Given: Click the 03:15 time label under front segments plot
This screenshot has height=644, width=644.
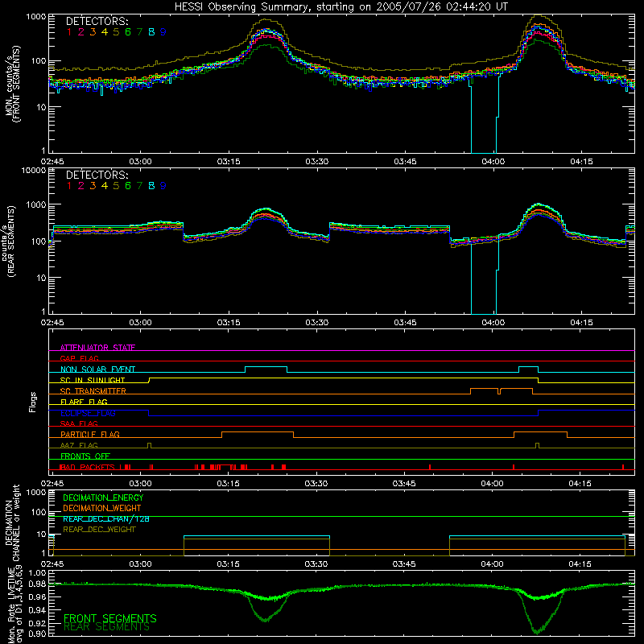Looking at the screenshot, I should point(229,162).
